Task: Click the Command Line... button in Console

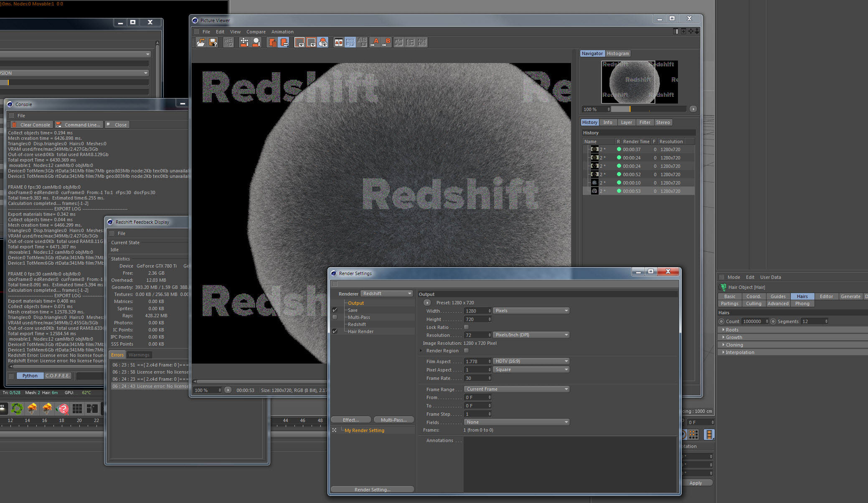Action: 79,125
